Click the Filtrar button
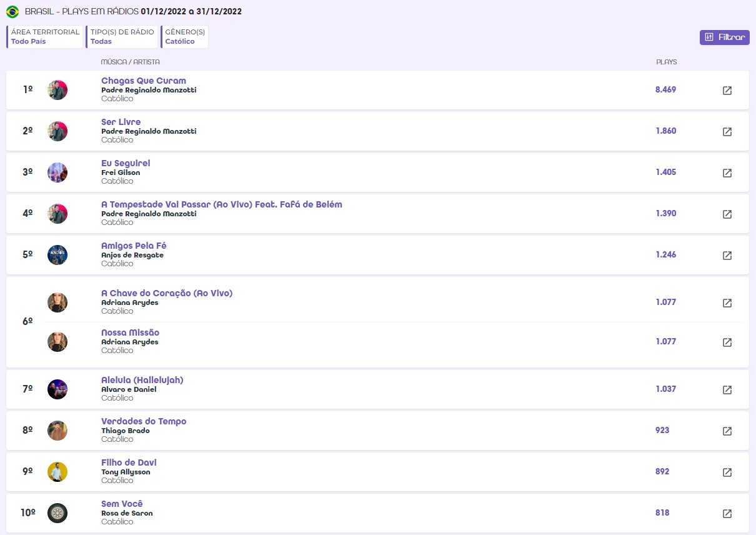Screen dimensions: 756x535 coord(725,37)
